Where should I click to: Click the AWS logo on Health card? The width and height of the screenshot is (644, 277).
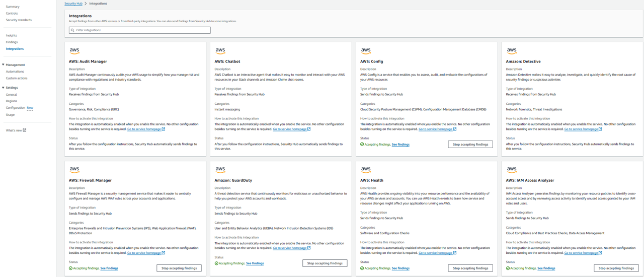click(x=366, y=170)
